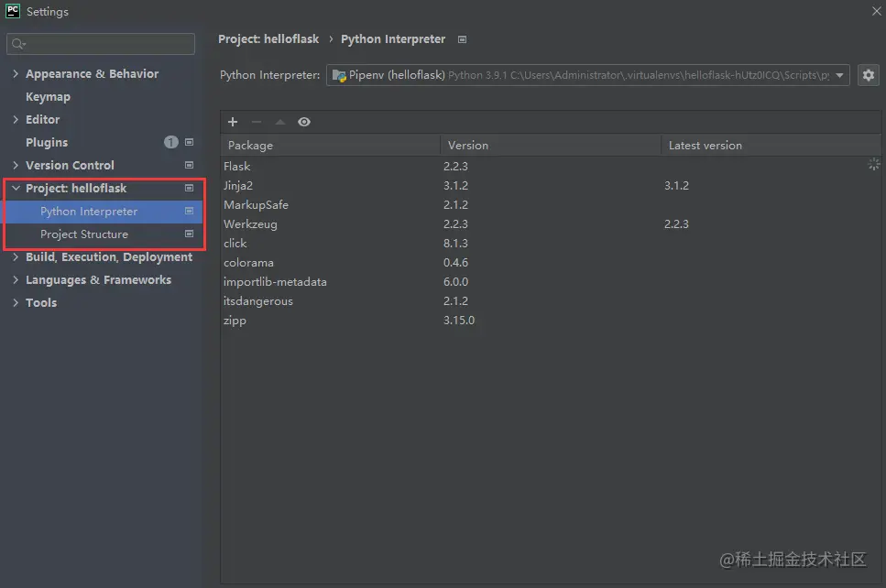Click icon next to Python Interpreter breadcrumb
886x588 pixels.
click(462, 39)
